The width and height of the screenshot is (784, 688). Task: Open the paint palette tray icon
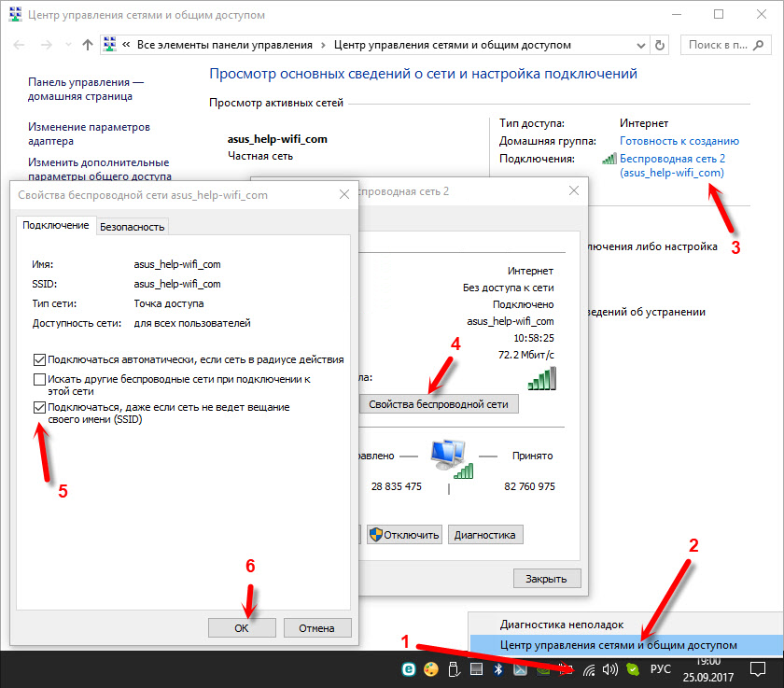tap(431, 669)
